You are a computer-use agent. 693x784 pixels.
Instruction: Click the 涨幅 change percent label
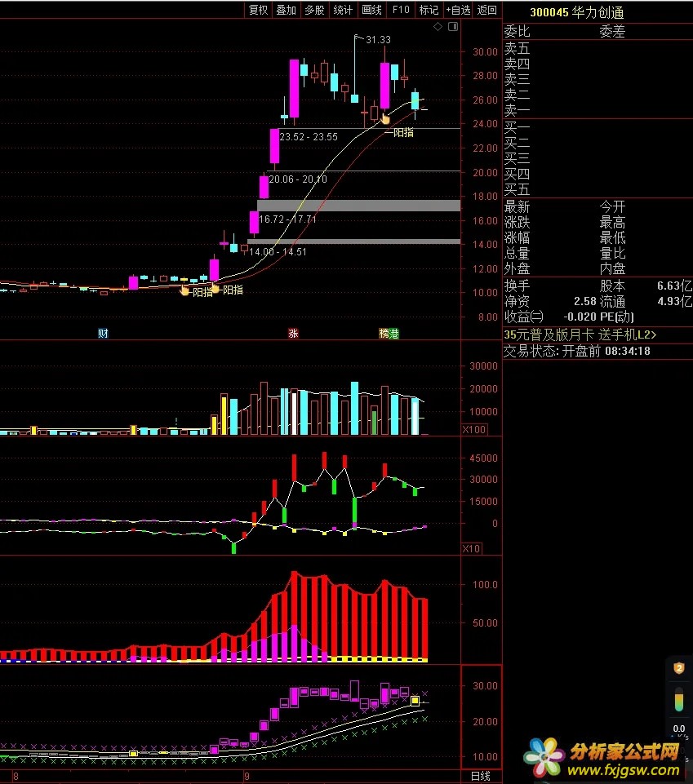[517, 238]
